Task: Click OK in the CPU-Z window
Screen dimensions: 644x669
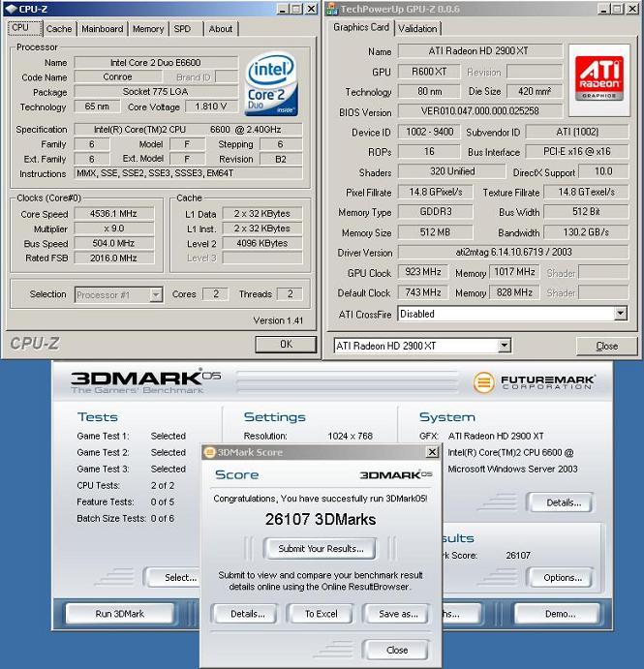Action: point(286,345)
